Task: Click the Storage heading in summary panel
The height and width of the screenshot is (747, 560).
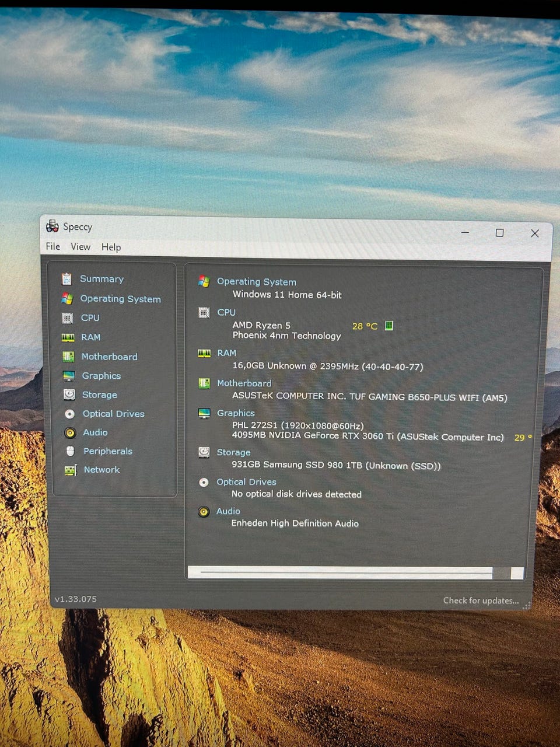Action: tap(233, 452)
